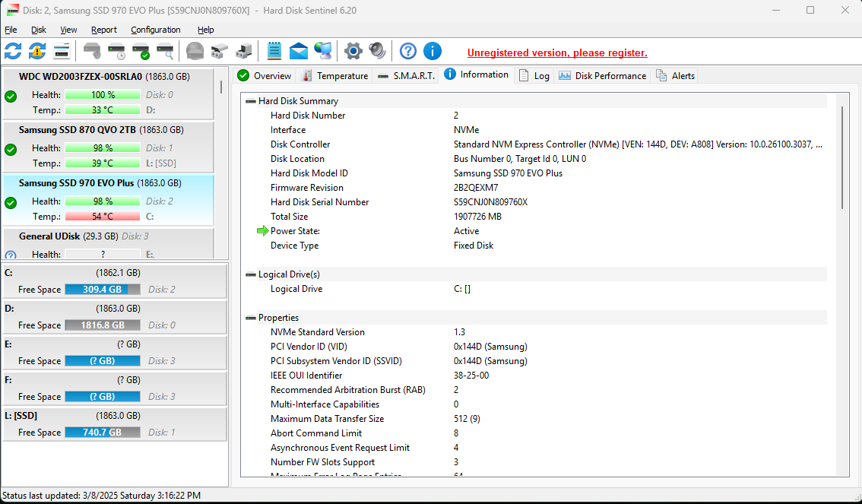The image size is (862, 504).
Task: Click the Firmware Revision 2B2QEXM7 value
Action: click(x=476, y=188)
